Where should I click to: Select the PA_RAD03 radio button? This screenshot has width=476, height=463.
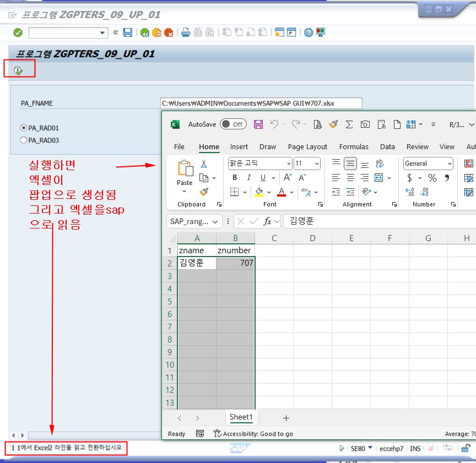coord(24,140)
